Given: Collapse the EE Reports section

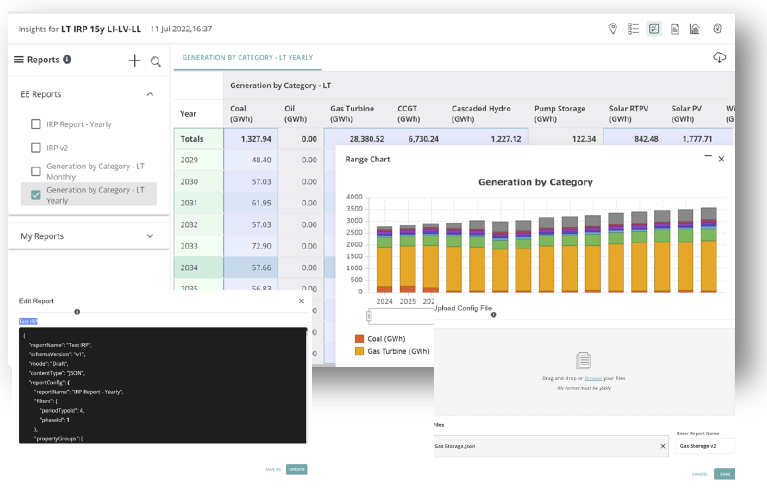Looking at the screenshot, I should [150, 94].
